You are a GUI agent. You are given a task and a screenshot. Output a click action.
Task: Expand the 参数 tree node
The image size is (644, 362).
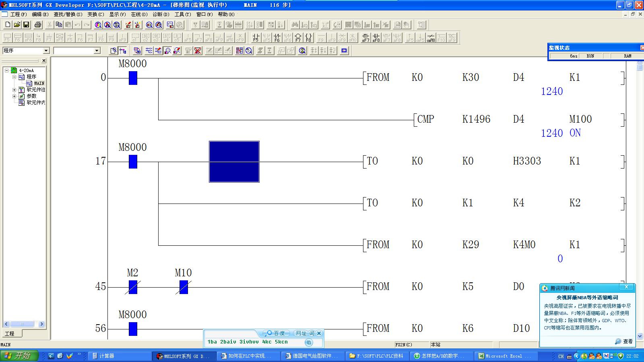[14, 96]
